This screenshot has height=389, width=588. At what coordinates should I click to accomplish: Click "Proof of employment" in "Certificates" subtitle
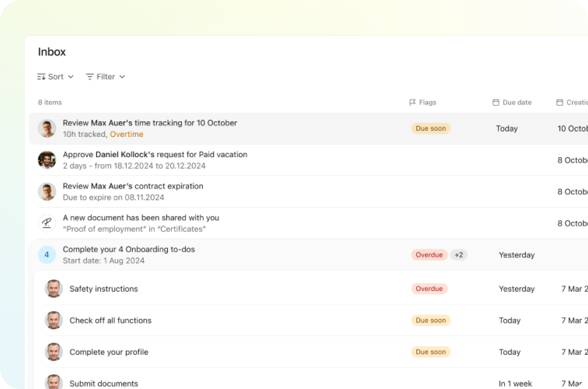134,229
